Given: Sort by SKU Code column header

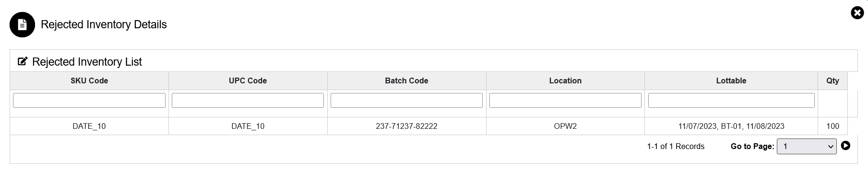Looking at the screenshot, I should tap(89, 80).
